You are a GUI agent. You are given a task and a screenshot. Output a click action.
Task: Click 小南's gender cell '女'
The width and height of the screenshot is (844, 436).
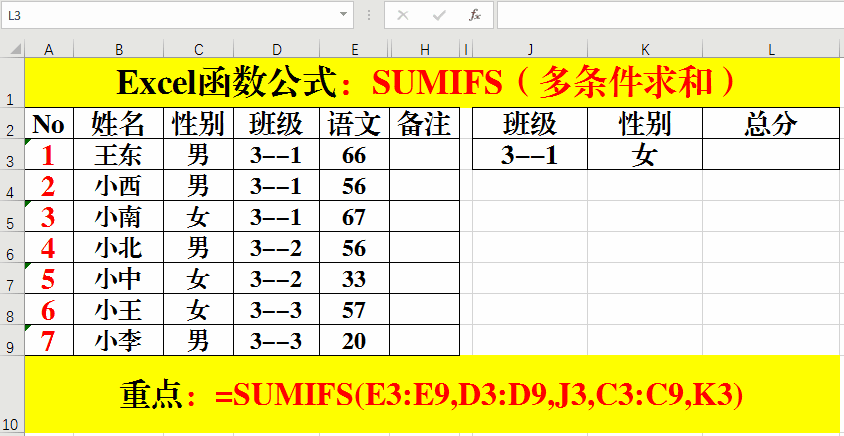[199, 217]
